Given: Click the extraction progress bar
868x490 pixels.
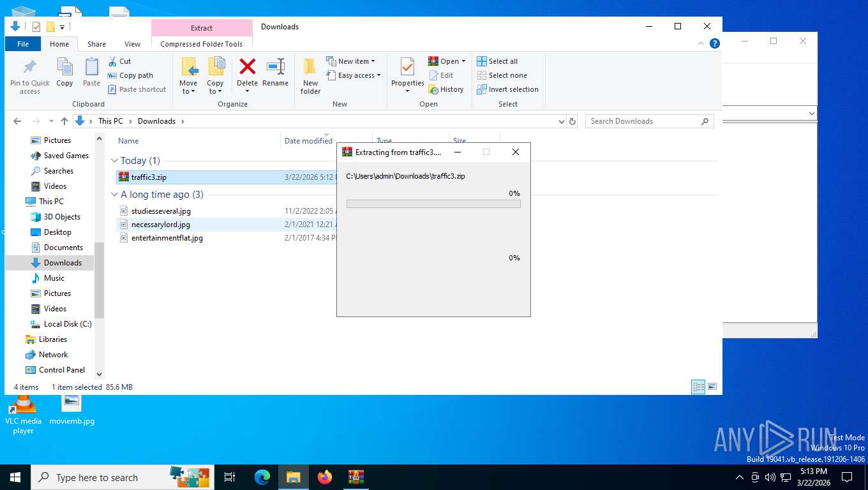Looking at the screenshot, I should point(433,204).
